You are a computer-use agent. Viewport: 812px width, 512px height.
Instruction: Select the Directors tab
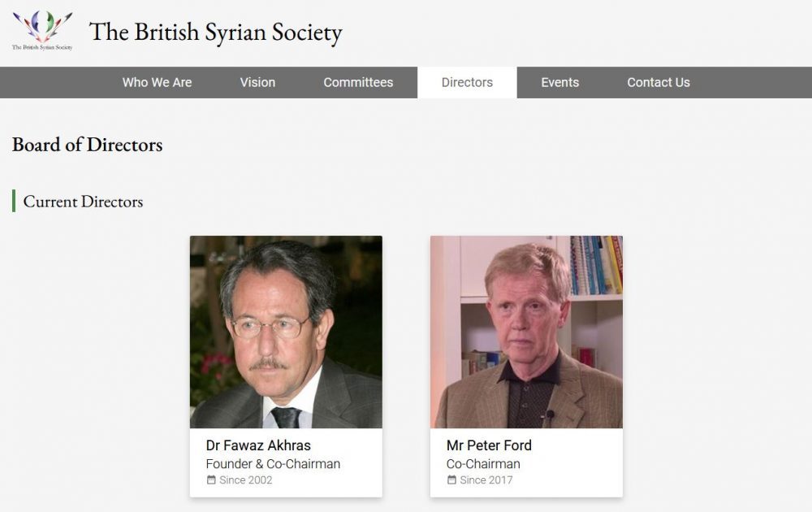tap(467, 82)
